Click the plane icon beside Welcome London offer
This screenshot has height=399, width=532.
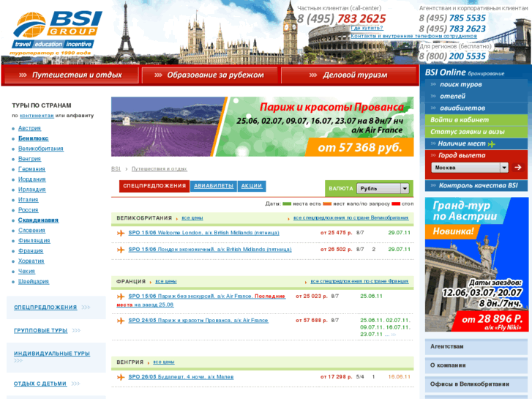point(121,233)
